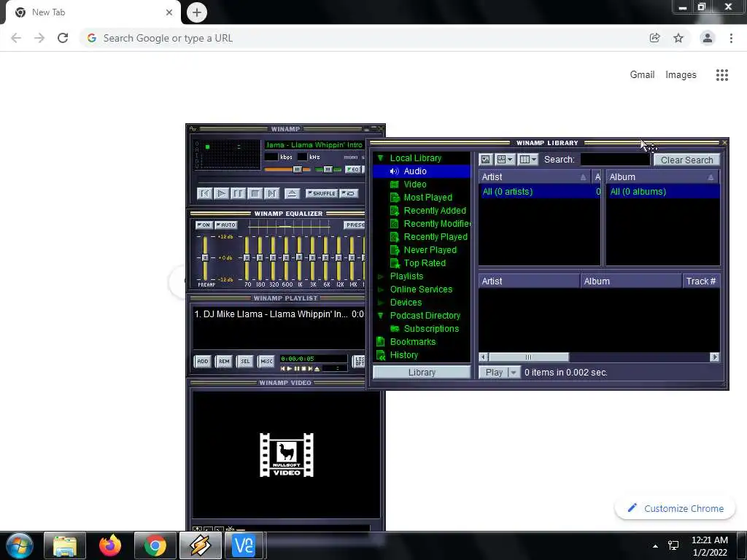Focus the library Search field
Image resolution: width=747 pixels, height=560 pixels.
[615, 160]
